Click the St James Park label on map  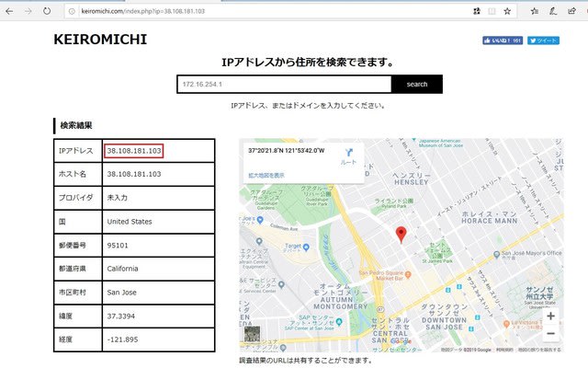click(437, 261)
